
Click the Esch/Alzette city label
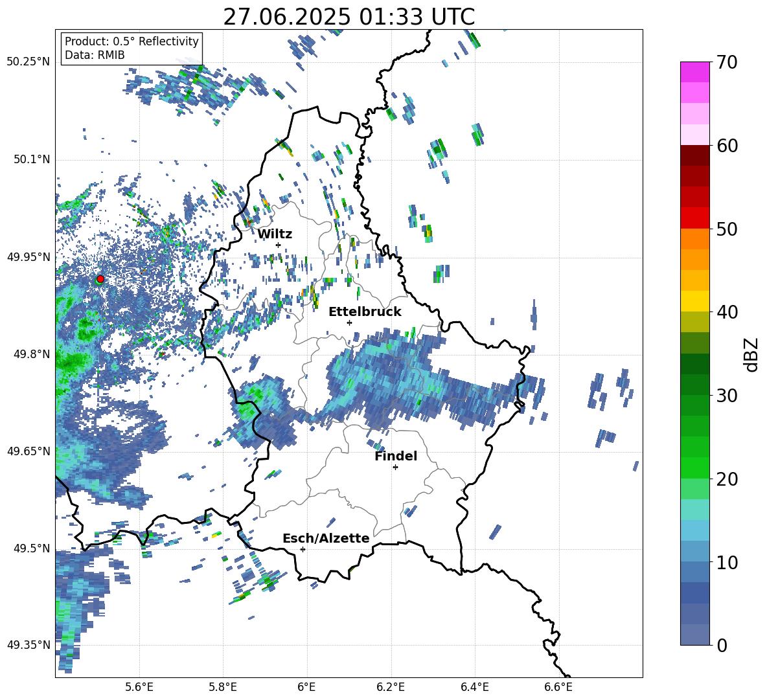(x=326, y=538)
